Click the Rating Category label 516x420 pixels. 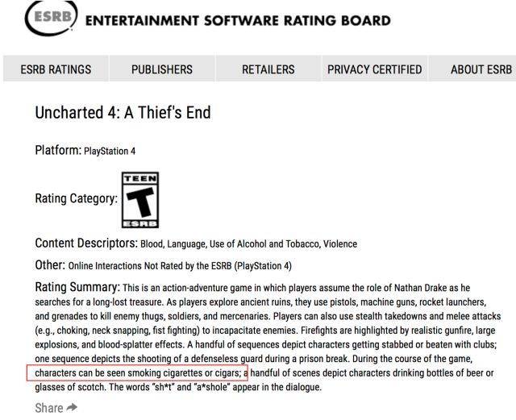[x=76, y=198]
